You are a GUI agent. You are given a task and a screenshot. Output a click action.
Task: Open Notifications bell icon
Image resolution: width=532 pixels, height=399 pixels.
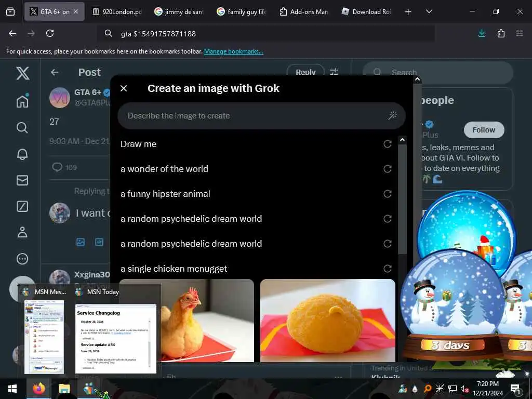[22, 154]
